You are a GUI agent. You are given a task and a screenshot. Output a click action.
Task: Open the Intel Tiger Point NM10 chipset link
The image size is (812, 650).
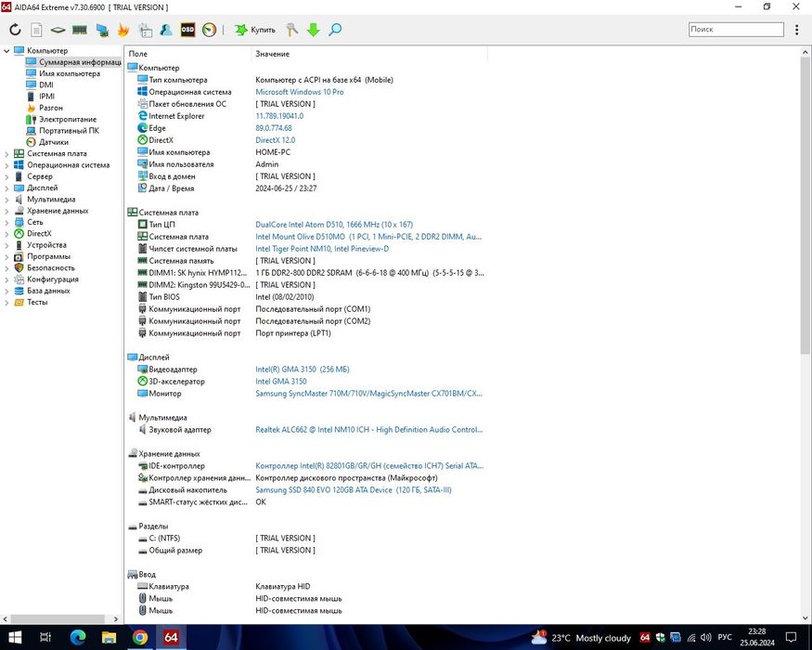[x=322, y=249]
